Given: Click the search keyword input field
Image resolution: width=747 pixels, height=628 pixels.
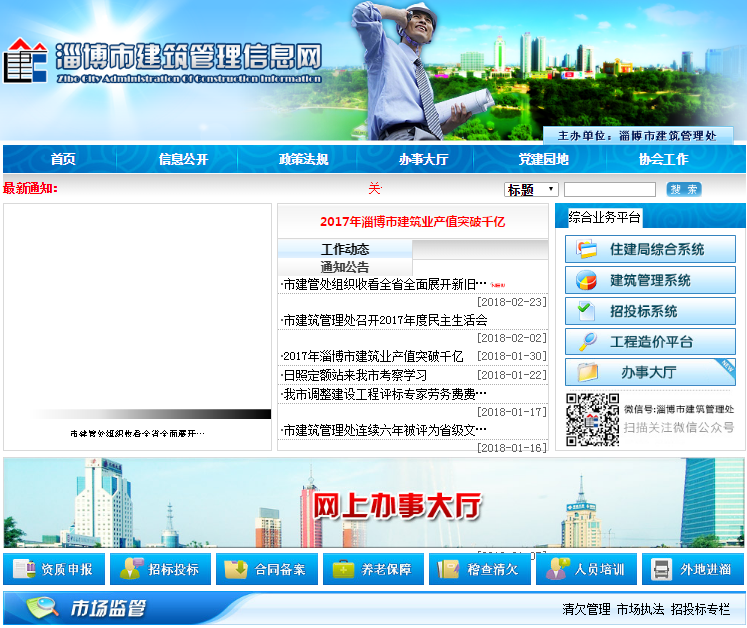Looking at the screenshot, I should [x=609, y=189].
